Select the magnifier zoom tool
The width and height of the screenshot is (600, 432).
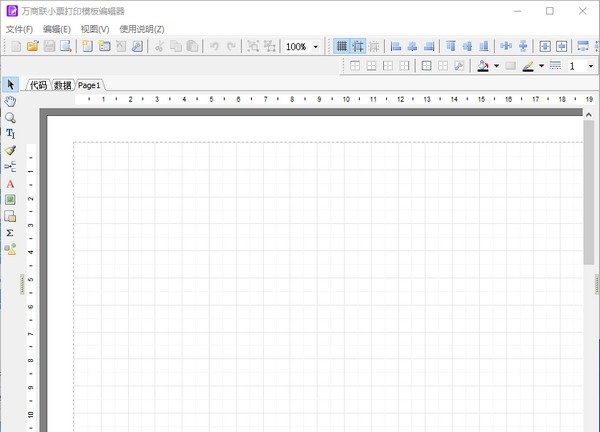[11, 117]
